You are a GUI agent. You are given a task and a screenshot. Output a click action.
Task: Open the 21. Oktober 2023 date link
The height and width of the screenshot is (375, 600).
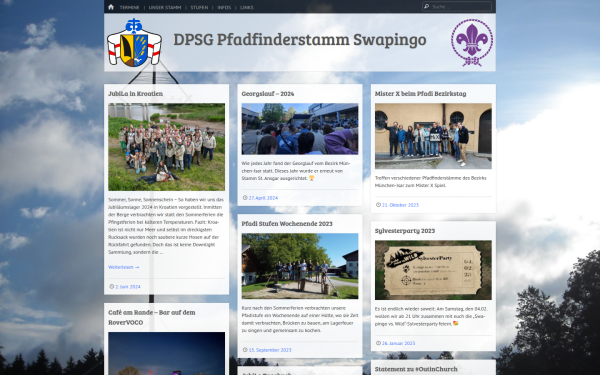[x=400, y=205]
